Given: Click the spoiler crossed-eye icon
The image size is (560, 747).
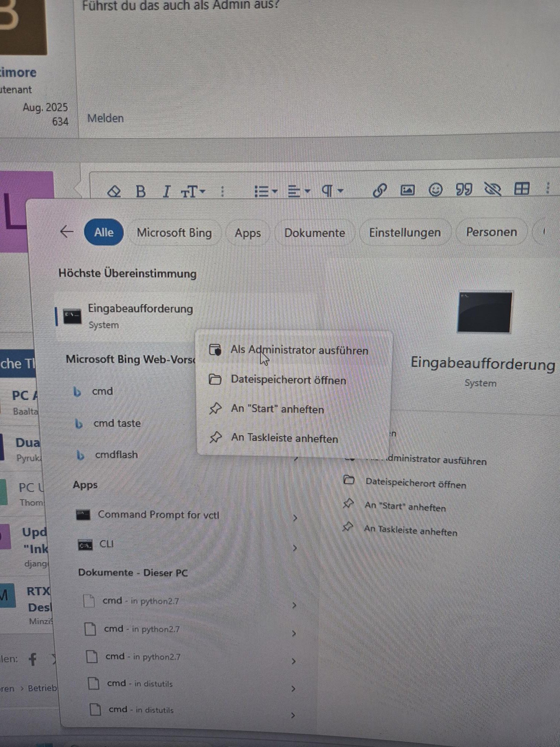Looking at the screenshot, I should pyautogui.click(x=492, y=189).
